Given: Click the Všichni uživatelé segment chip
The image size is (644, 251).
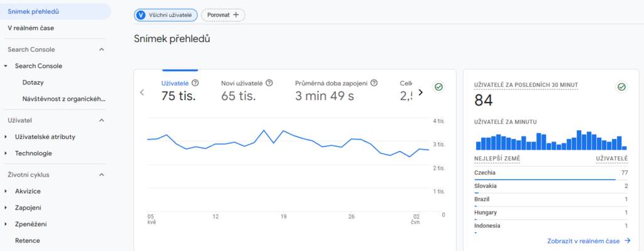Looking at the screenshot, I should (x=166, y=15).
